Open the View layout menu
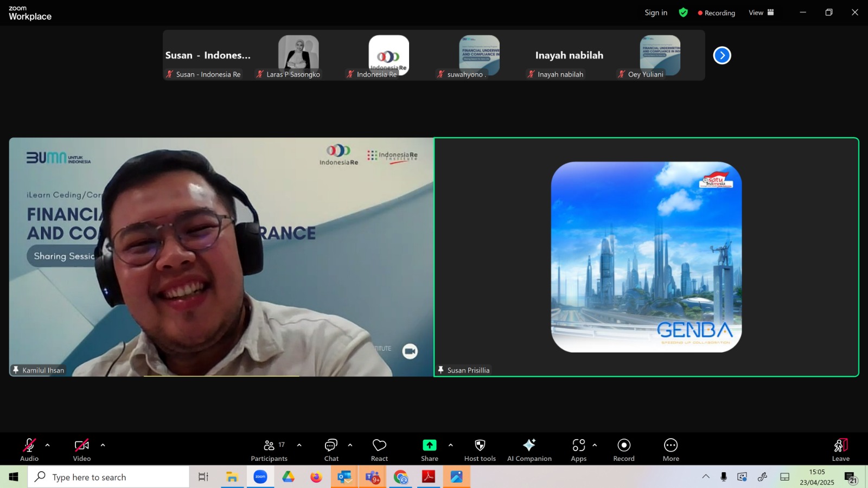The image size is (868, 488). 761,12
